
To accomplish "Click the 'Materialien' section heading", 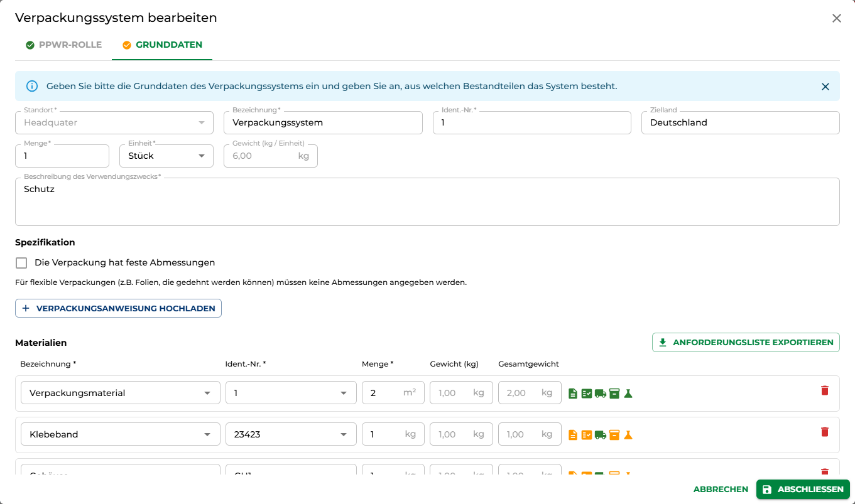I will pyautogui.click(x=41, y=343).
